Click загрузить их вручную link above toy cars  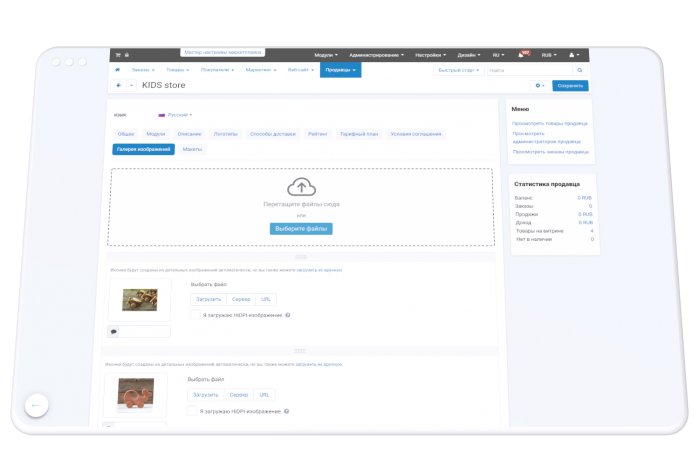tap(320, 270)
